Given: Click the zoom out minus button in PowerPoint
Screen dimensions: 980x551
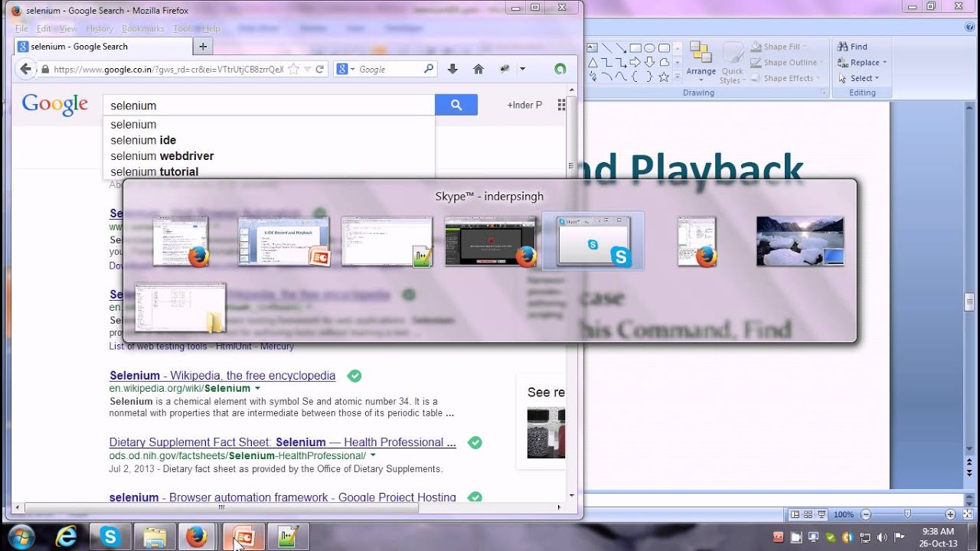Looking at the screenshot, I should [x=866, y=514].
